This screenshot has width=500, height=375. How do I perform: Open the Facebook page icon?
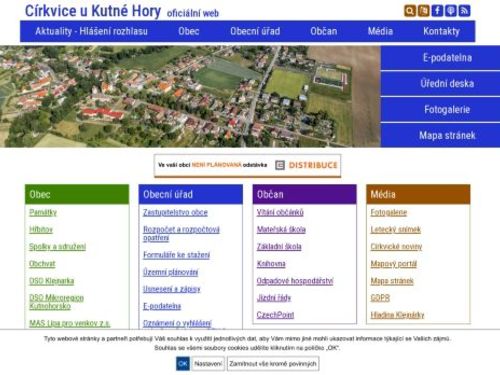437,11
